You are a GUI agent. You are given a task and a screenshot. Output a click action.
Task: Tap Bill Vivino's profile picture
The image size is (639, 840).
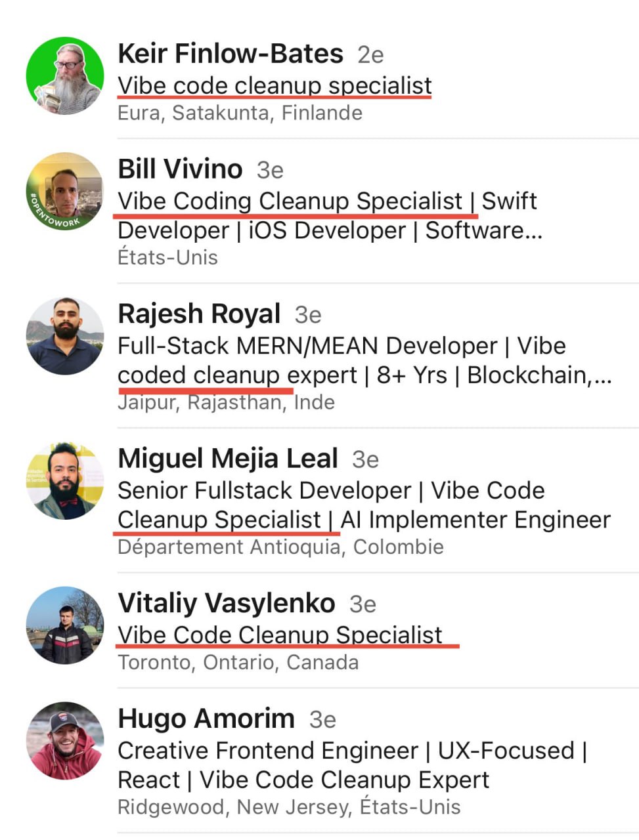coord(65,192)
